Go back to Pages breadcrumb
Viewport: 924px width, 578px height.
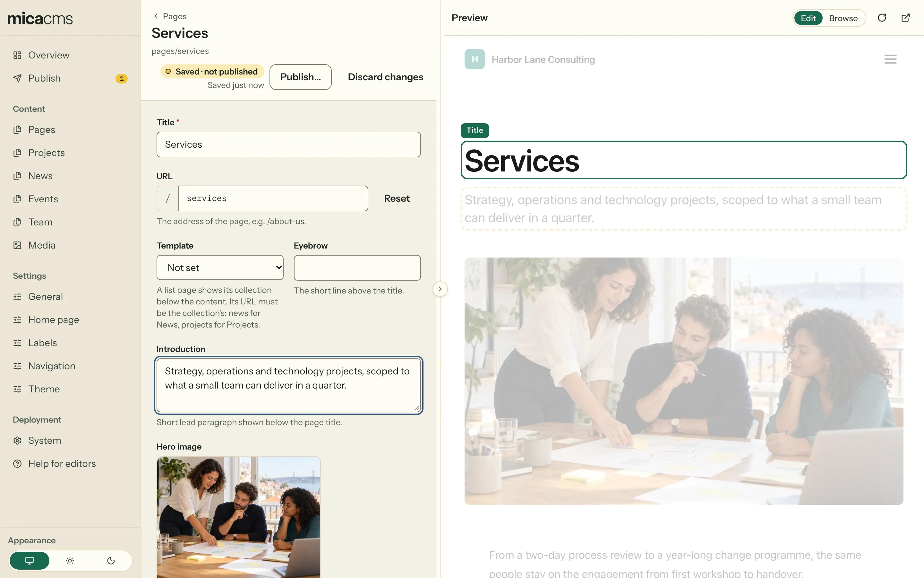point(170,16)
